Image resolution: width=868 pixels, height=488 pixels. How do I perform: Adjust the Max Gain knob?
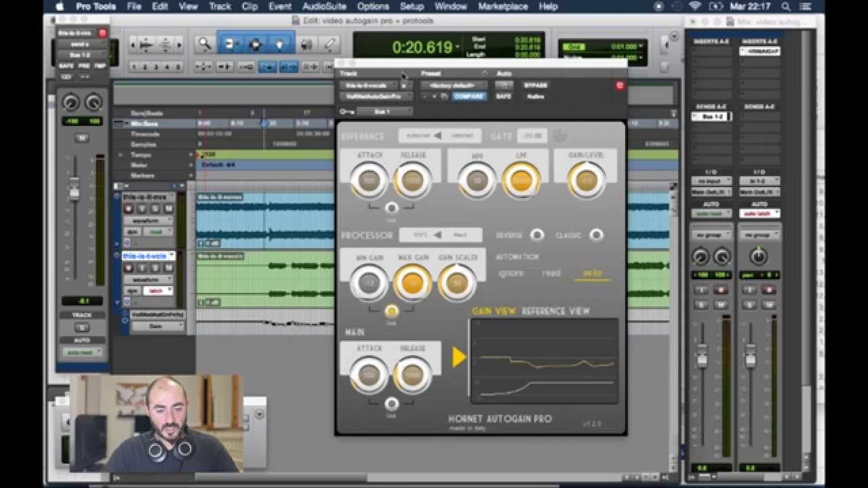[412, 283]
